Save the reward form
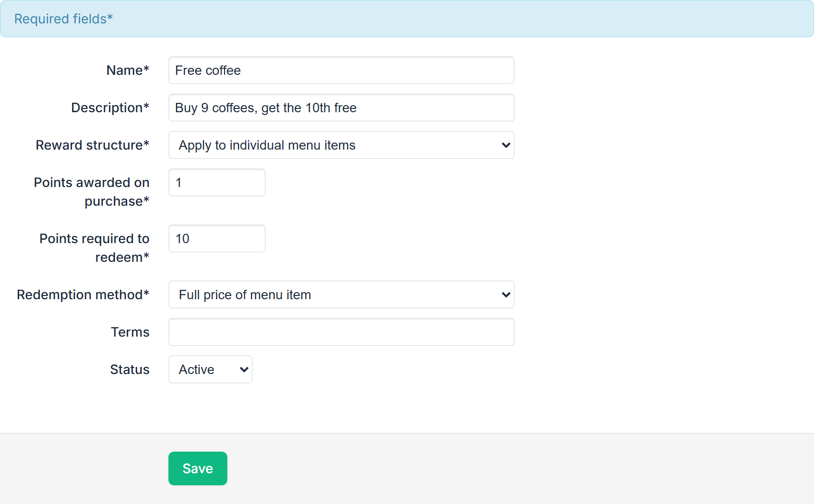The height and width of the screenshot is (504, 814). (x=198, y=468)
